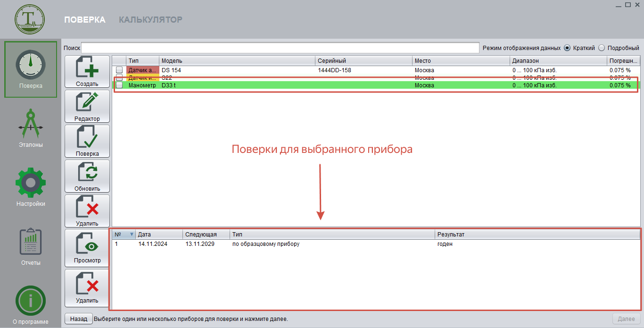This screenshot has width=644, height=328.
Task: Sort by № column arrow
Action: pyautogui.click(x=132, y=235)
